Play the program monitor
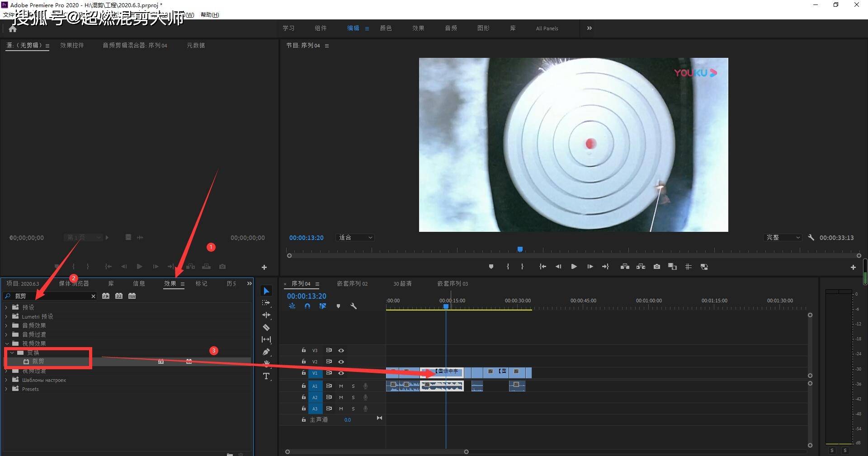Viewport: 868px width, 456px height. click(574, 267)
